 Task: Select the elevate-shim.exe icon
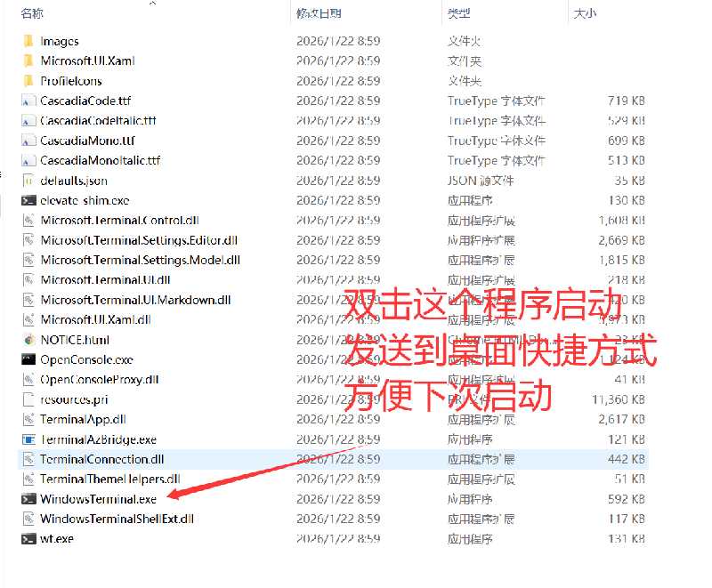[28, 200]
